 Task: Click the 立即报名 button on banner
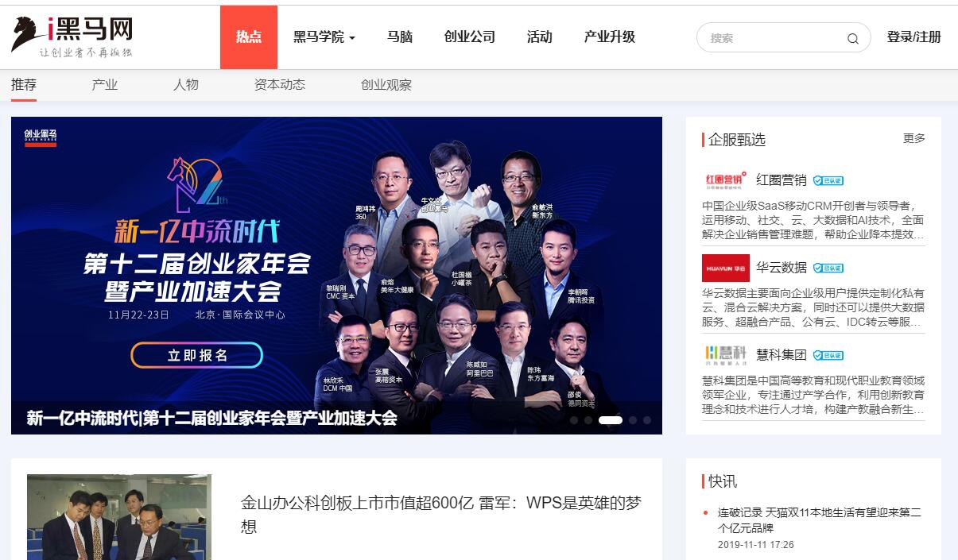click(197, 355)
